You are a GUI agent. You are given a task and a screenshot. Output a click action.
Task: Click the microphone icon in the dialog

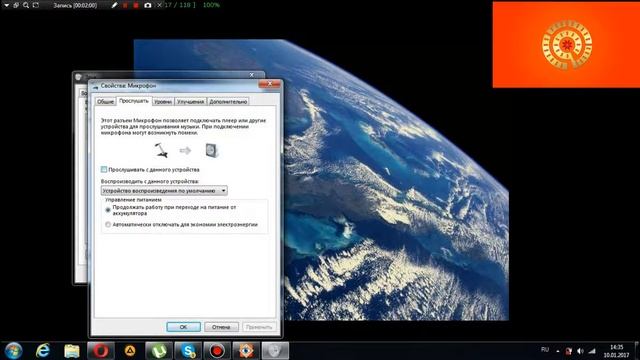coord(161,150)
